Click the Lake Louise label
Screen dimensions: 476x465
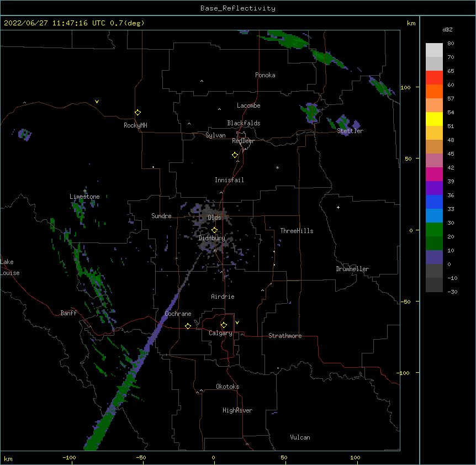click(9, 267)
